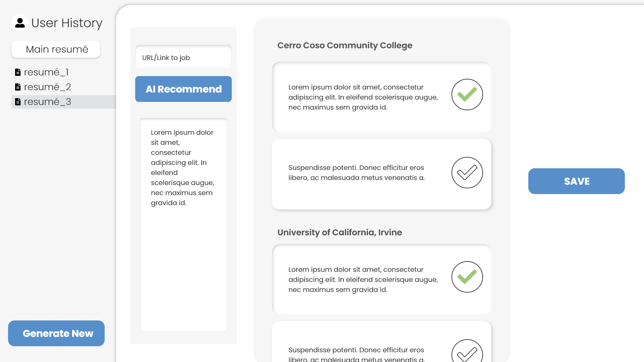The width and height of the screenshot is (644, 362).
Task: Click the SAVE button
Action: coord(576,181)
